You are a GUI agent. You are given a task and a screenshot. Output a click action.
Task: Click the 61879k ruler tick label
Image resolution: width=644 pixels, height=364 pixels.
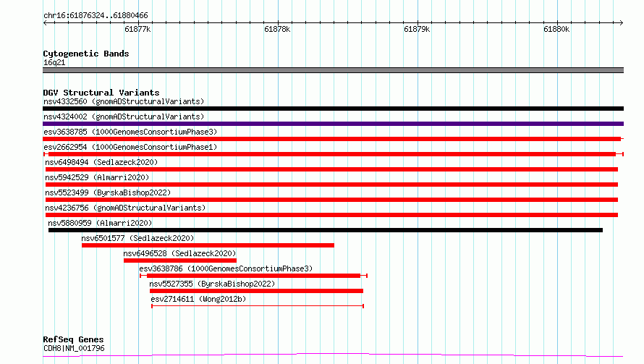[x=417, y=29]
